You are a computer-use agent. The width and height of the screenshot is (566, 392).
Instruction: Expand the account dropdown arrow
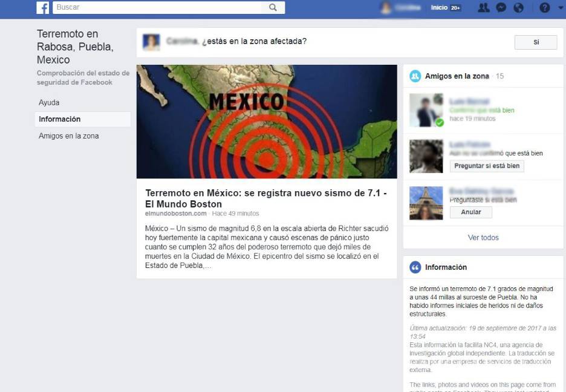pyautogui.click(x=559, y=8)
